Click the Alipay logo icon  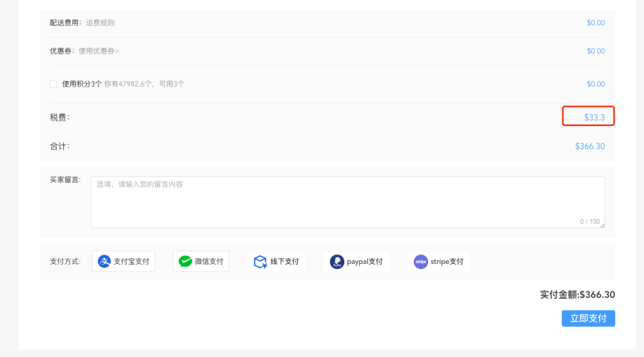pos(104,261)
